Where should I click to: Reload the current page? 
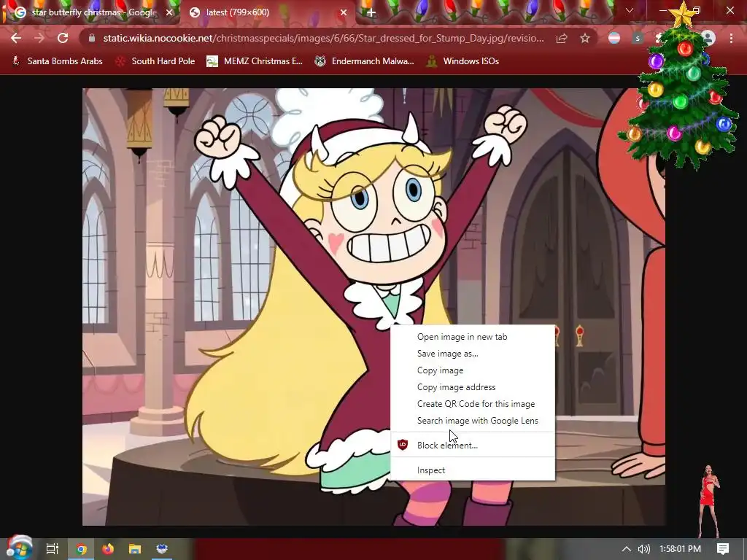(x=63, y=38)
